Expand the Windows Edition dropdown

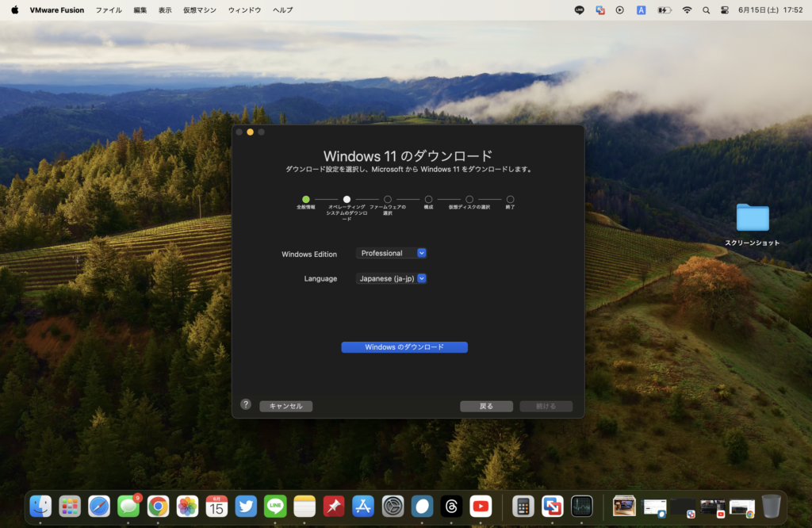(392, 253)
